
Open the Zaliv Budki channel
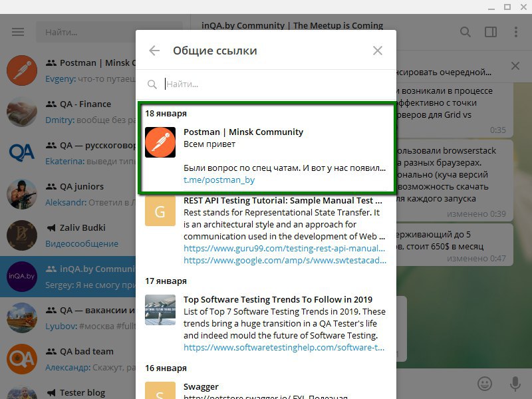click(x=68, y=235)
